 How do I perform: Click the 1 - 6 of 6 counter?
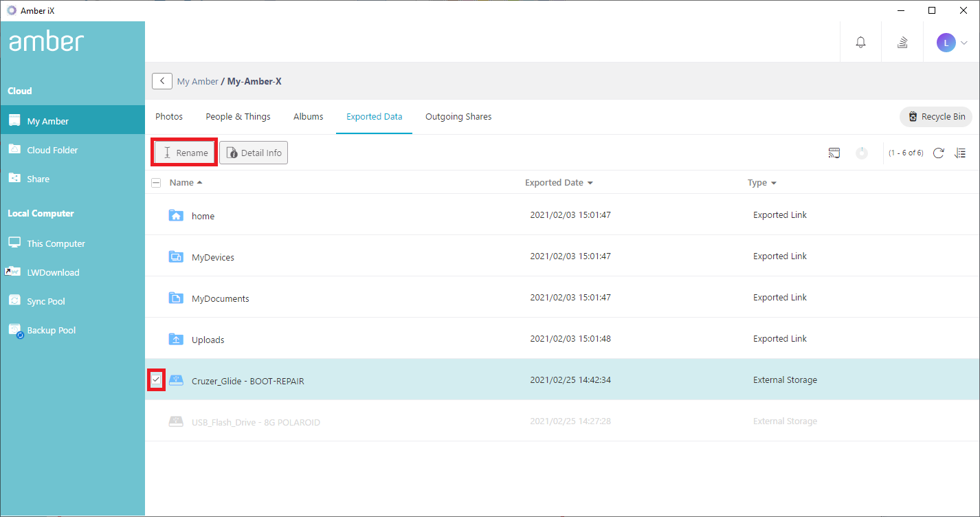click(906, 153)
